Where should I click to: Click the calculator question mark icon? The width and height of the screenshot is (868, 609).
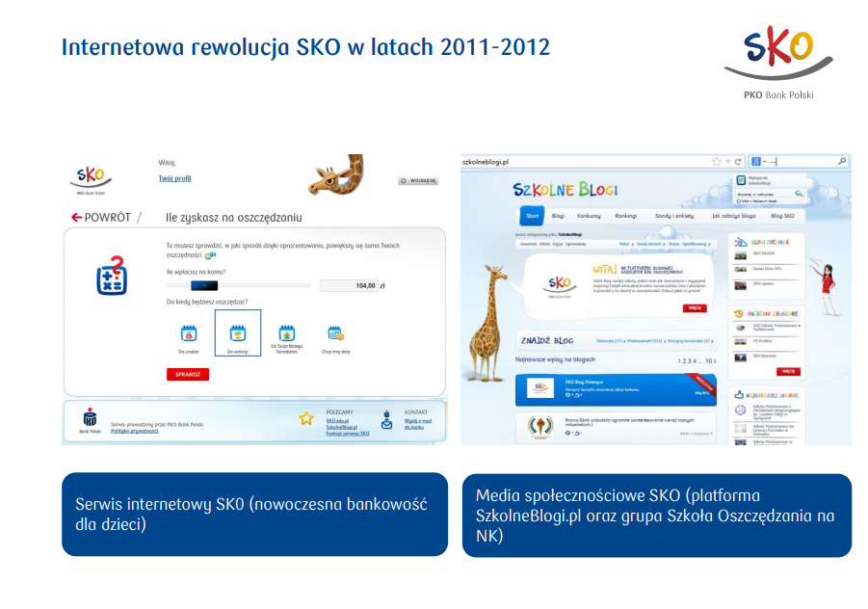click(112, 276)
